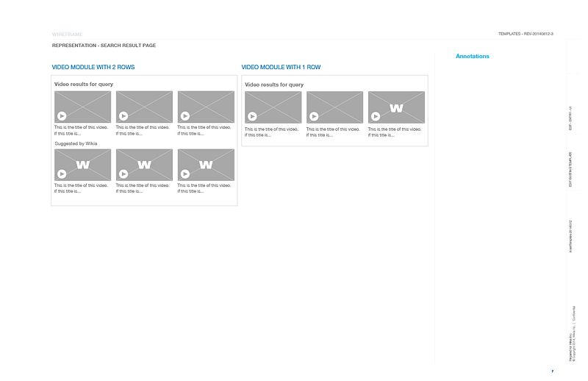This screenshot has width=588, height=381.
Task: Play the W-branded video in 1-row module
Action: coord(376,116)
